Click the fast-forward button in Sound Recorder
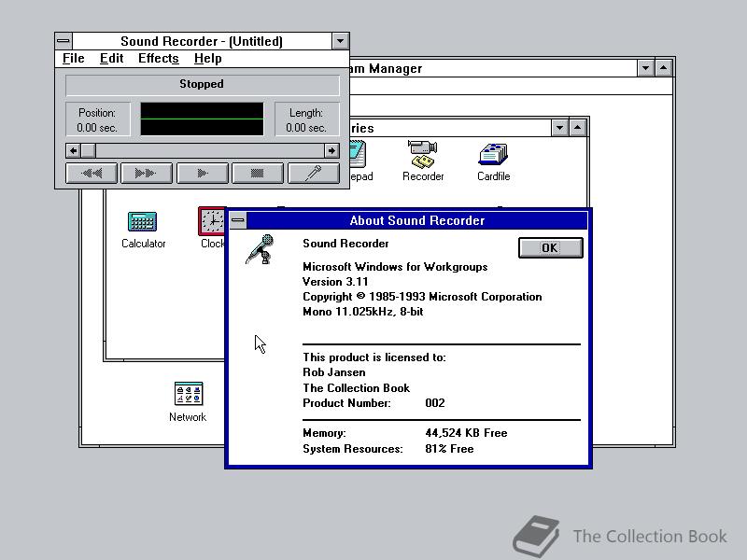 point(147,173)
